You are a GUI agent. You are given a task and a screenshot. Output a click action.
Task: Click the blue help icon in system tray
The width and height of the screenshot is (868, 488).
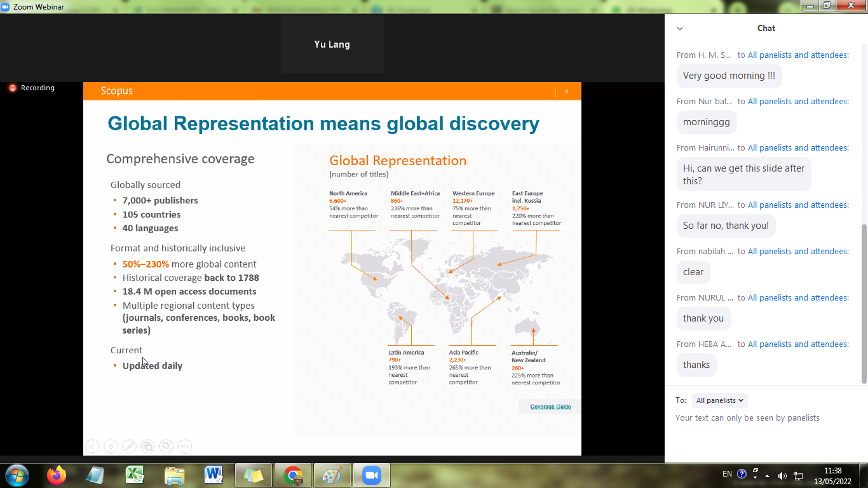(x=742, y=474)
